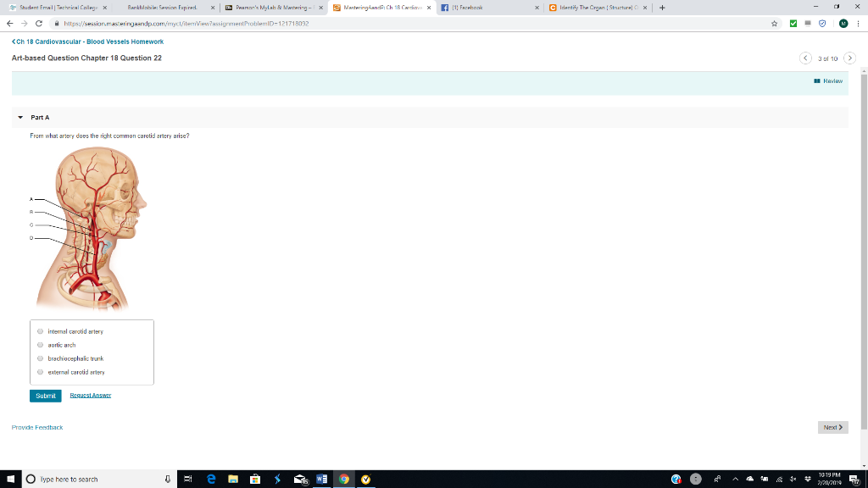The height and width of the screenshot is (488, 868).
Task: Open the Windows Start menu
Action: tap(10, 480)
